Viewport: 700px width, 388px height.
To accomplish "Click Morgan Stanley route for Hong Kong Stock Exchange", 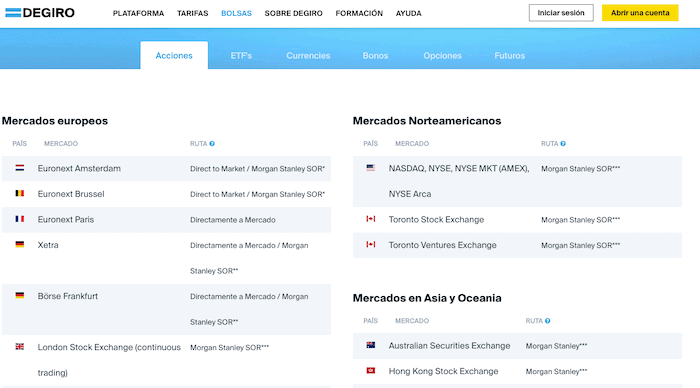I will (x=556, y=371).
